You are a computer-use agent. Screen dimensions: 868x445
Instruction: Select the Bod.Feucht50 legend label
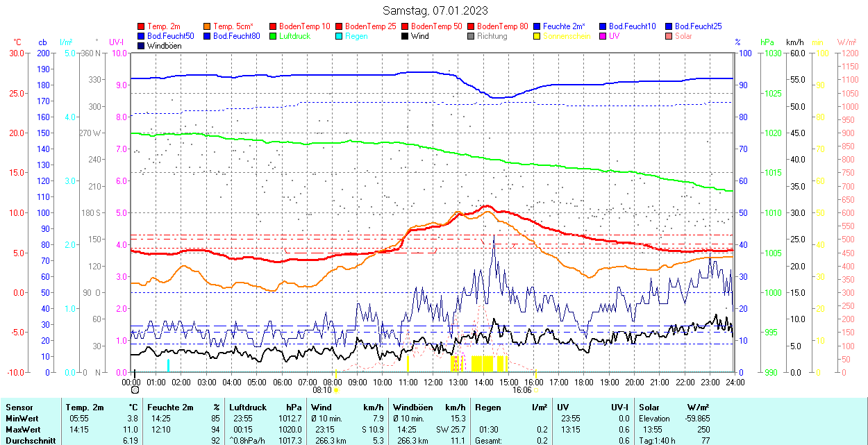tap(171, 36)
